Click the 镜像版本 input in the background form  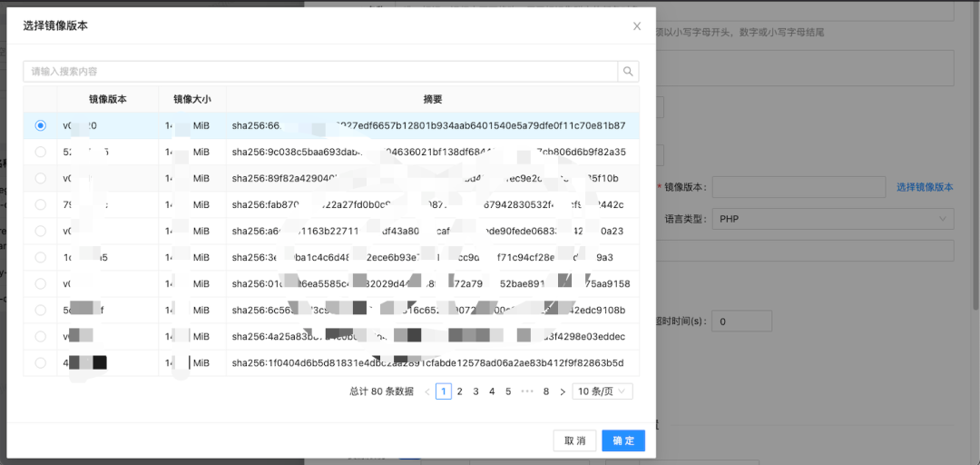799,187
